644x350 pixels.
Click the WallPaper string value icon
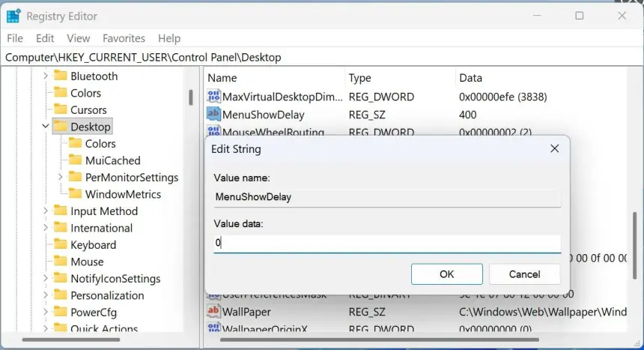pyautogui.click(x=213, y=311)
